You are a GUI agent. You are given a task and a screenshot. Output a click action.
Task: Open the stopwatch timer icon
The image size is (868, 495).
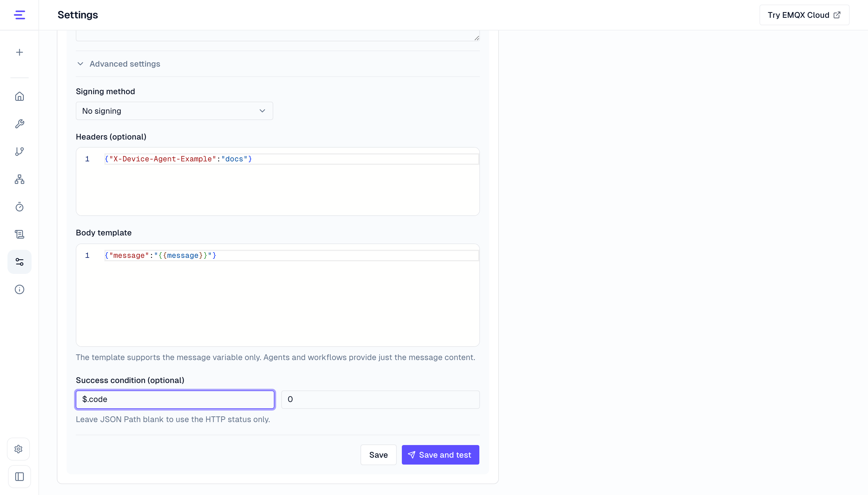pos(19,207)
